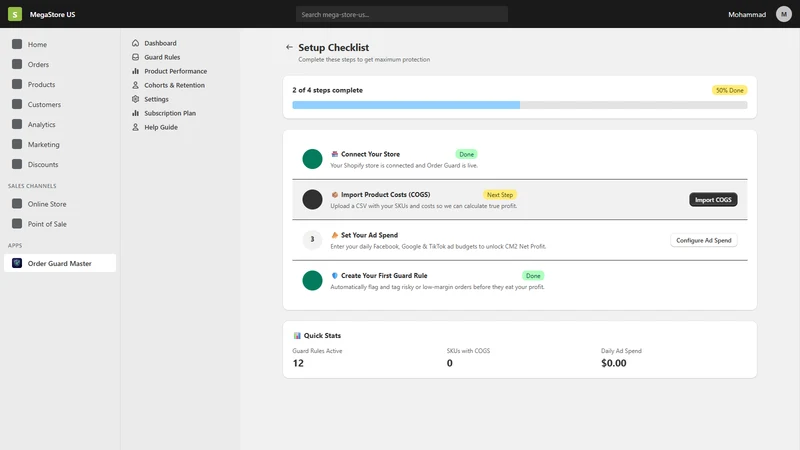Click Done badge on Connect Your Store
This screenshot has width=800, height=450.
[466, 154]
